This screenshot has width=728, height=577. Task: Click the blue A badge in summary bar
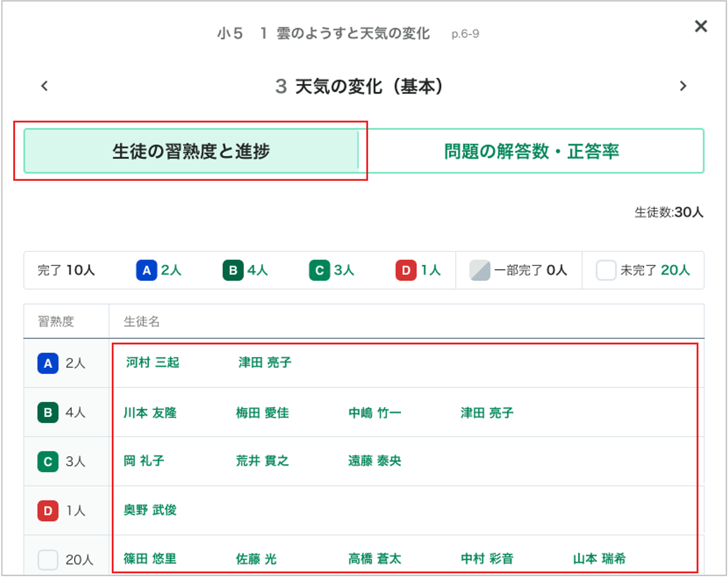[146, 270]
